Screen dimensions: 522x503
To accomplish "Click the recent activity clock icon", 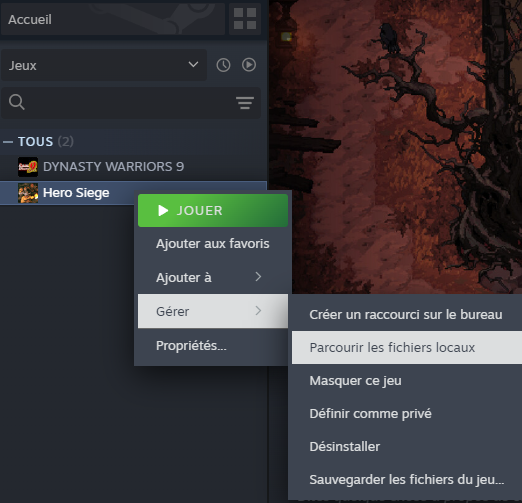I will 223,65.
